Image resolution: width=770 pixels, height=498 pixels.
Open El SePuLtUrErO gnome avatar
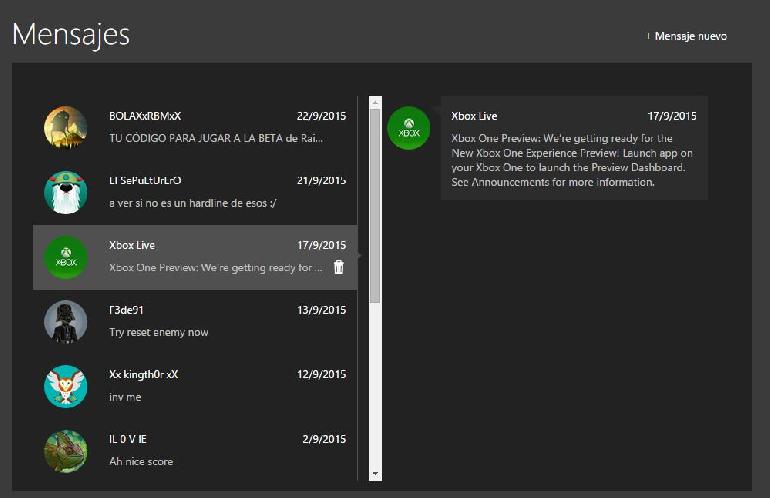(66, 192)
